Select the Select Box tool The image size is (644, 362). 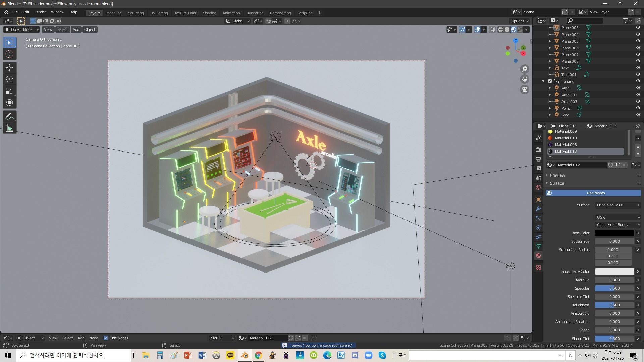tap(9, 42)
